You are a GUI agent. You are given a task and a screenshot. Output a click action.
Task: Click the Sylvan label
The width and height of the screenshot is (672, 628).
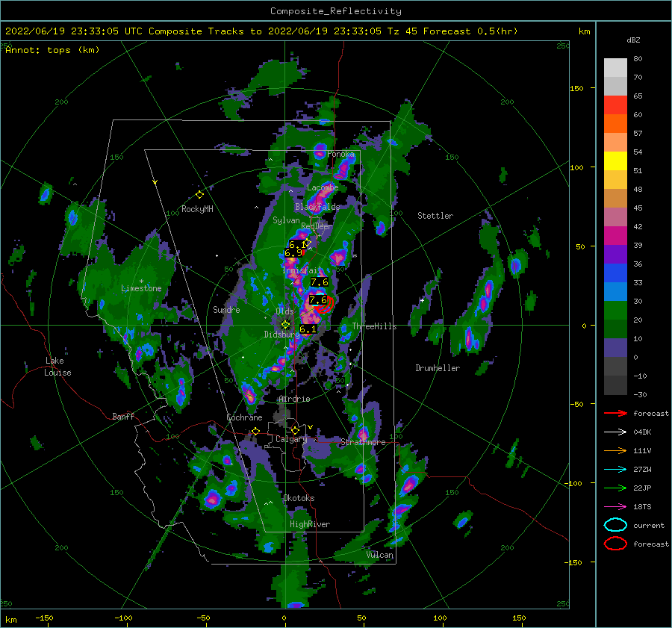coord(286,220)
